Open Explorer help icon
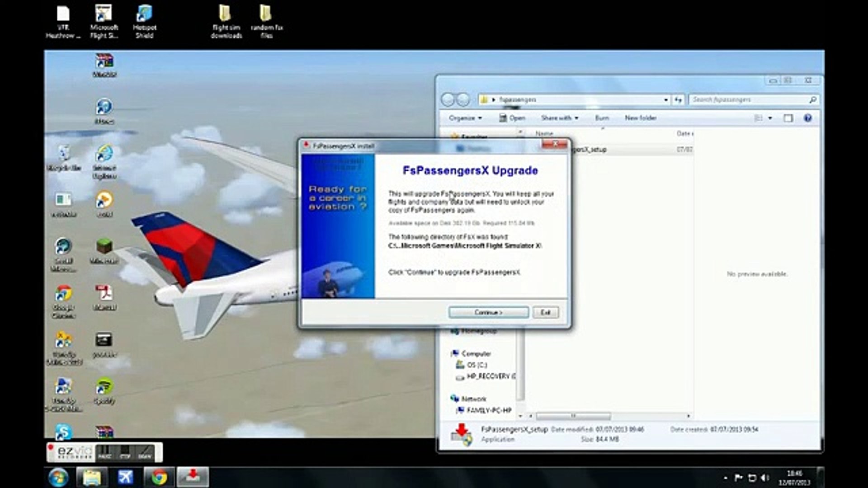Screen dimensions: 868x488 pos(808,118)
